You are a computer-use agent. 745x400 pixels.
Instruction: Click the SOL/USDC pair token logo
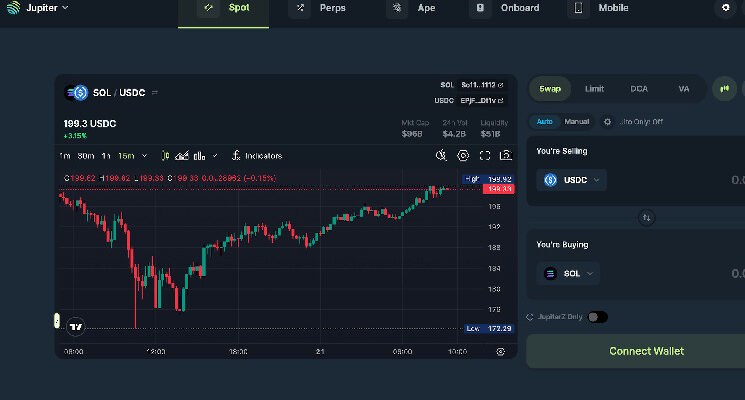click(x=76, y=93)
